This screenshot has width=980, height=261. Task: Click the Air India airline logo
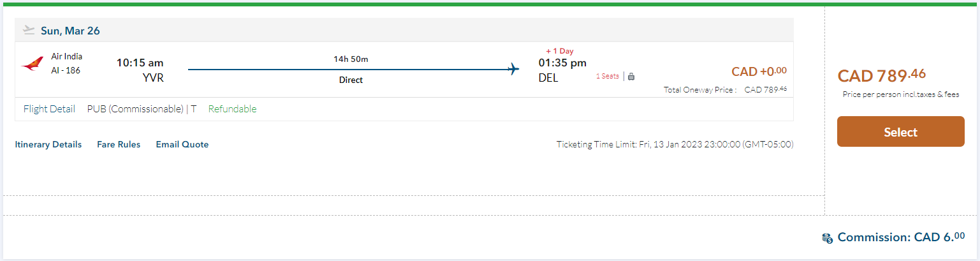pyautogui.click(x=32, y=64)
